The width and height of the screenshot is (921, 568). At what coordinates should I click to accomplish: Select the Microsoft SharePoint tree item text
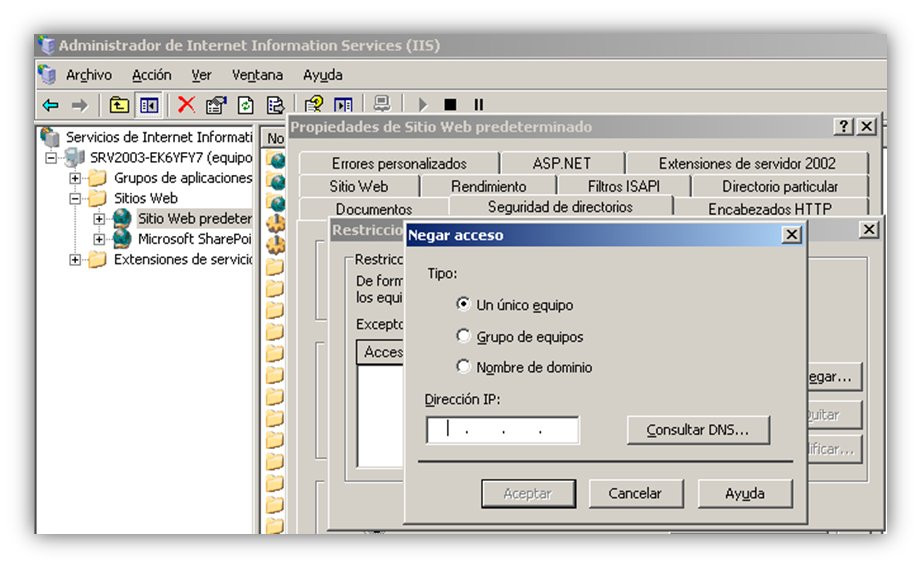pos(194,239)
